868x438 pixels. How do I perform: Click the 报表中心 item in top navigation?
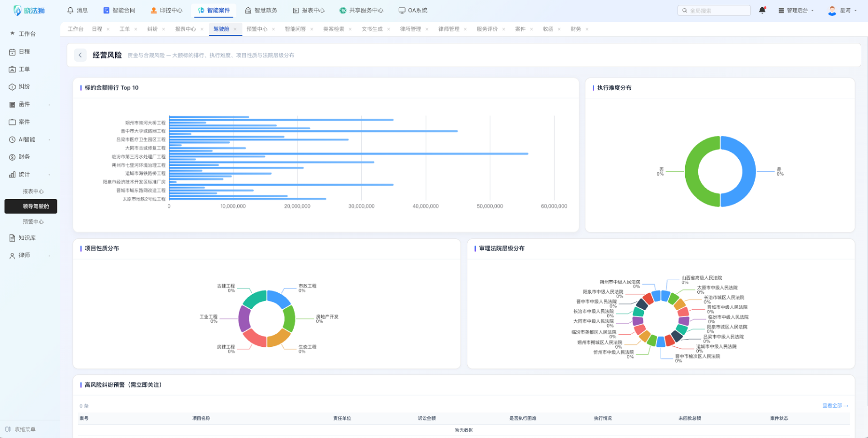(x=309, y=10)
